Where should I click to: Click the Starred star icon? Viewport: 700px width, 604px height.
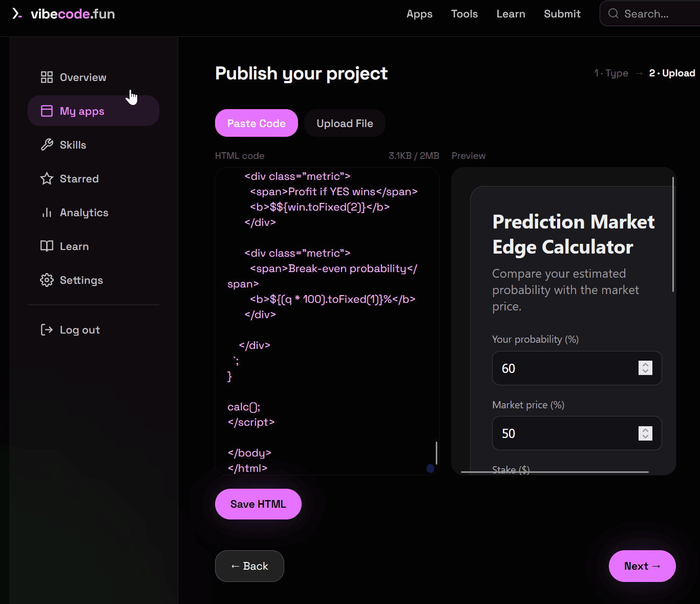click(x=47, y=179)
